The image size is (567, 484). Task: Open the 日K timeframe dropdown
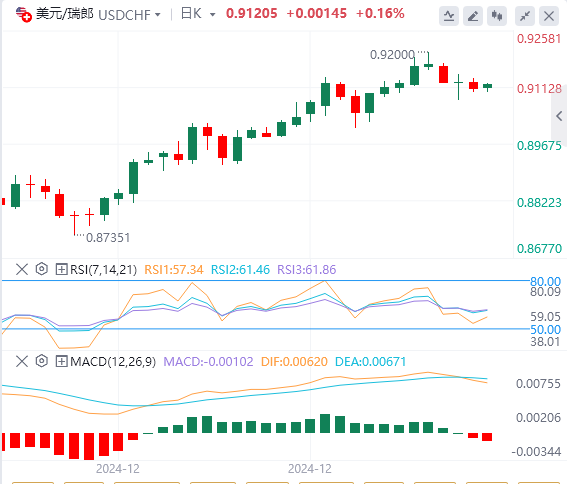[198, 14]
